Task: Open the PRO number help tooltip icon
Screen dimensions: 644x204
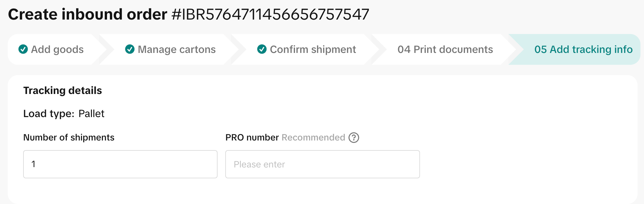Action: point(354,138)
